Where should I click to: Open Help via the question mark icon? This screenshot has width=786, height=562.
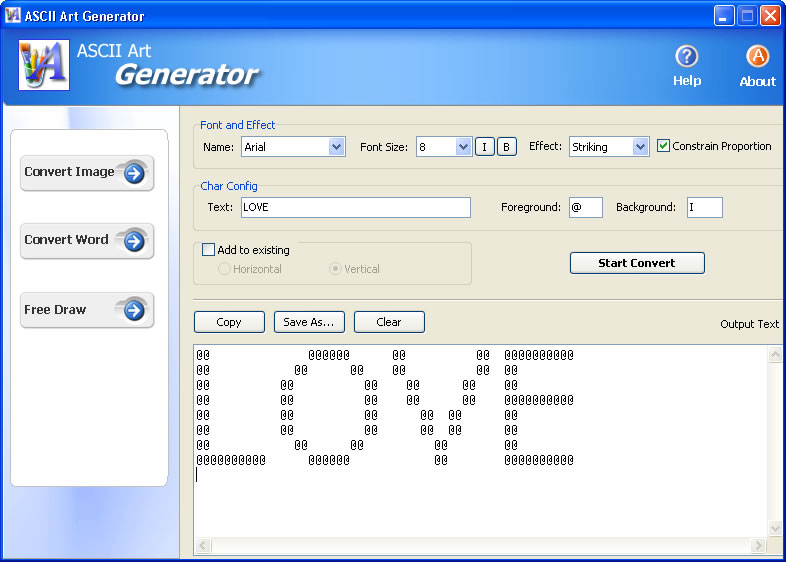pos(686,56)
